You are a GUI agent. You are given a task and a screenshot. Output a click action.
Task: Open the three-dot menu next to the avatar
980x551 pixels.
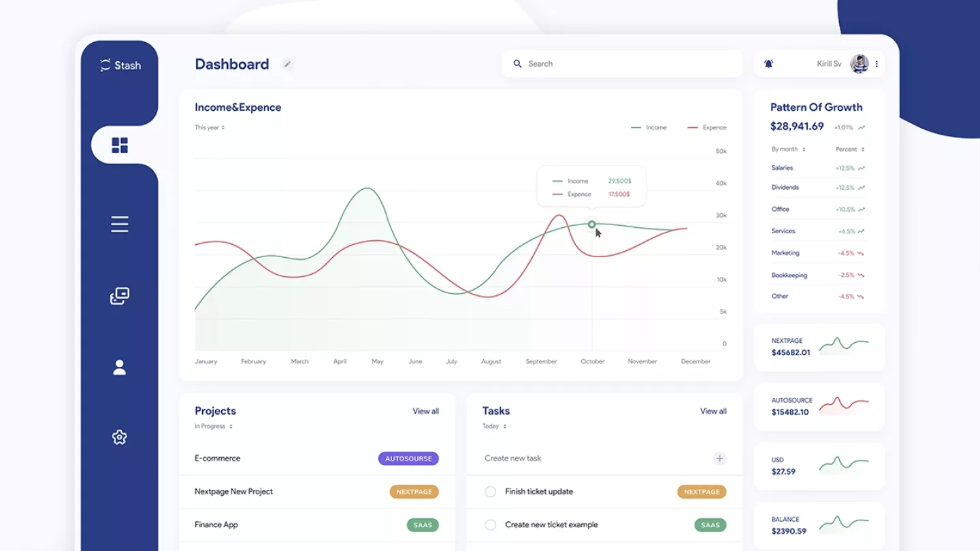877,64
